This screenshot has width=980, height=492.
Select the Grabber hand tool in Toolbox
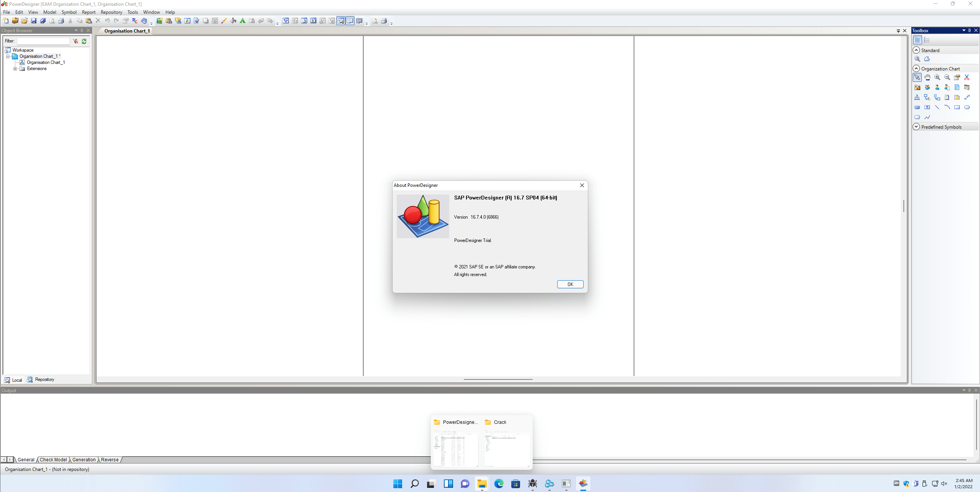(927, 77)
